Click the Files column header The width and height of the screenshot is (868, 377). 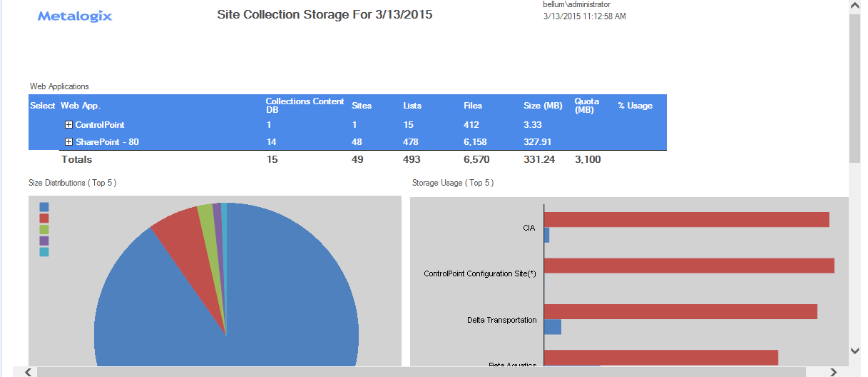pos(473,106)
